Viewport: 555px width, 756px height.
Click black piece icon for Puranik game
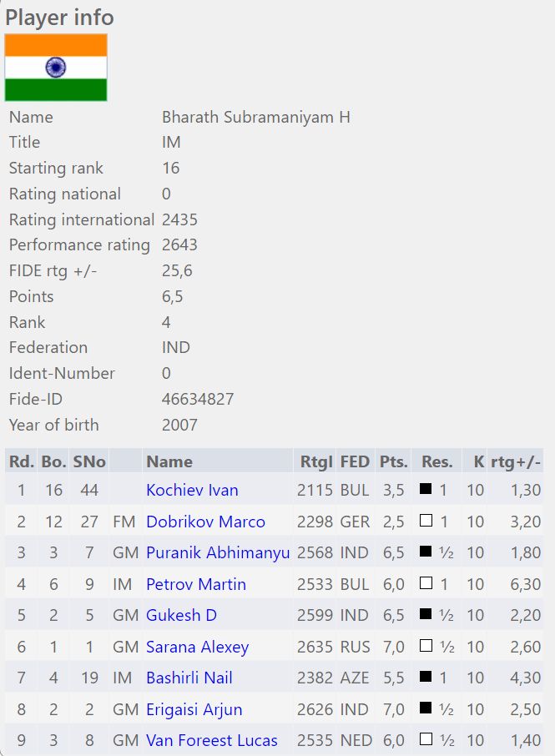pos(426,552)
